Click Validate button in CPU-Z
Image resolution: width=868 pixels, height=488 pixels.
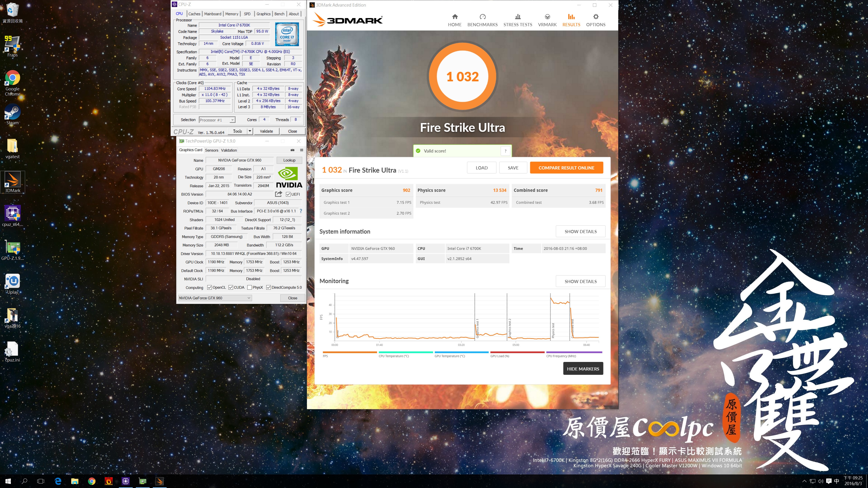[x=266, y=131]
